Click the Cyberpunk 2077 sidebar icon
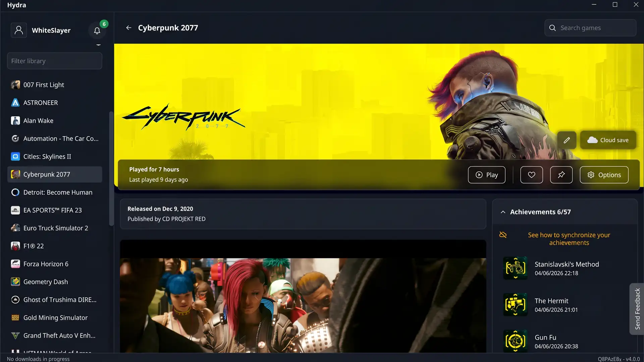Screen dimensions: 644x362 coord(15,174)
